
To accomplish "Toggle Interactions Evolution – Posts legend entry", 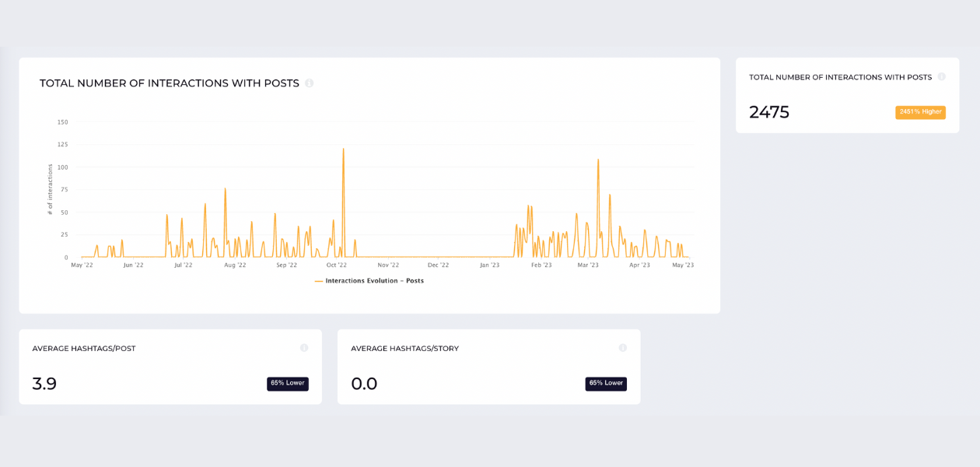I will click(x=369, y=280).
